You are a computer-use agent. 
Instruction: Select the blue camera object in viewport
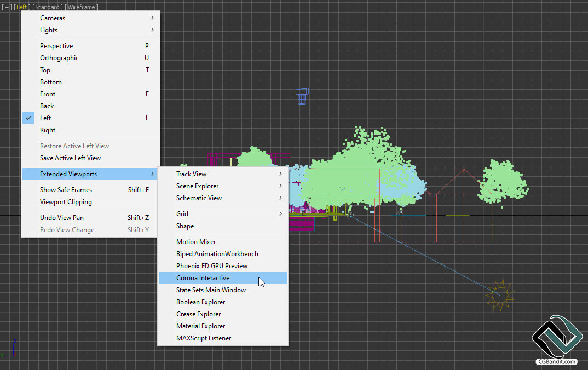(302, 96)
